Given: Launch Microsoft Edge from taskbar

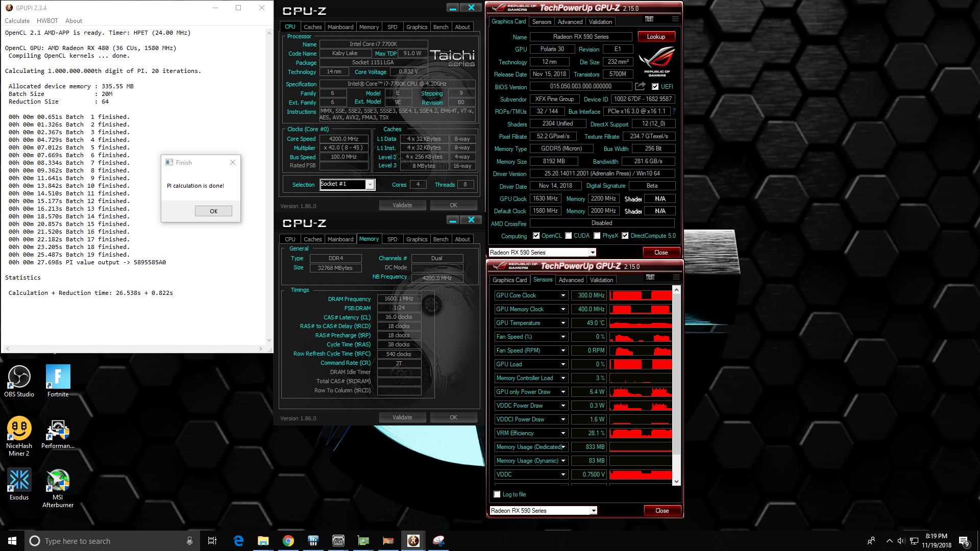Looking at the screenshot, I should (x=238, y=541).
